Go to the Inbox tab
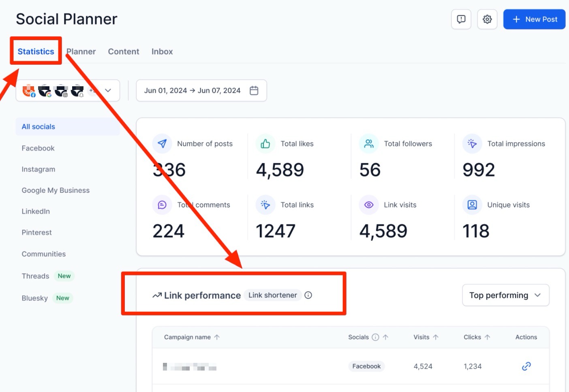Image resolution: width=569 pixels, height=392 pixels. (162, 51)
